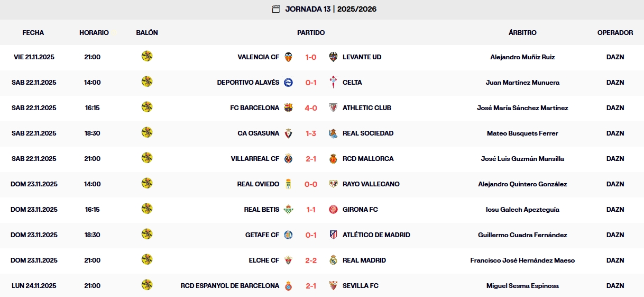
Task: Click the FC Barcelona club crest
Action: 288,108
